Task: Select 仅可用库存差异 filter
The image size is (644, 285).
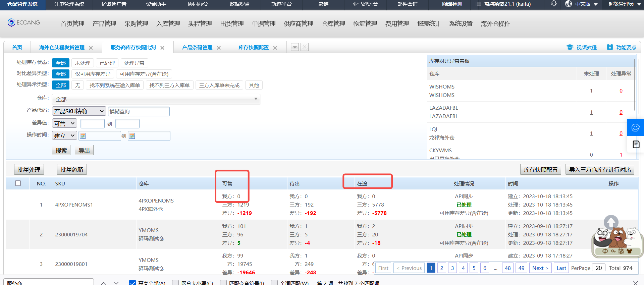Action: coord(93,74)
